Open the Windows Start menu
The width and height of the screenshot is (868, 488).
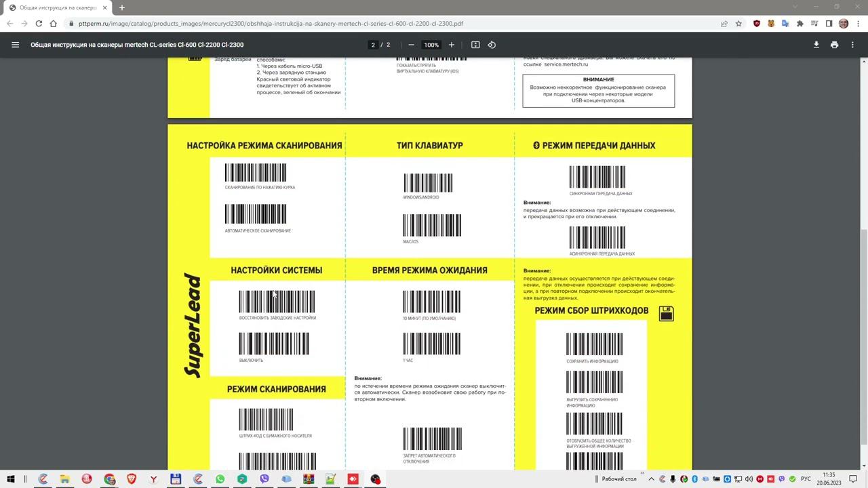[x=11, y=479]
